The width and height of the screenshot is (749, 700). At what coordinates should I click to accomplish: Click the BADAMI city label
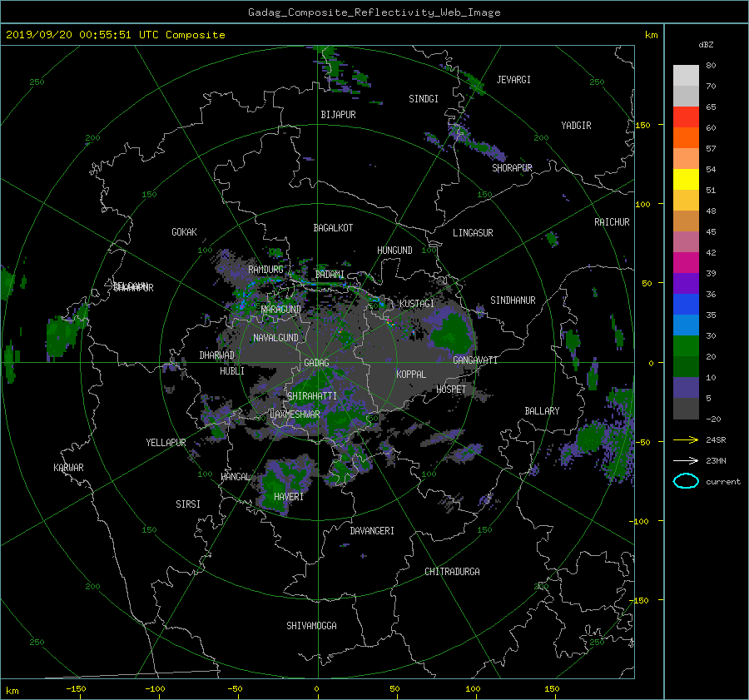point(330,275)
